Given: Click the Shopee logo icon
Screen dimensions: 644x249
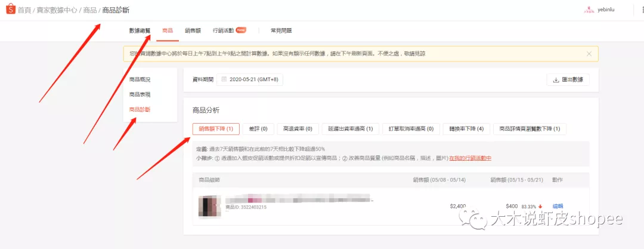Looking at the screenshot, I should 10,10.
